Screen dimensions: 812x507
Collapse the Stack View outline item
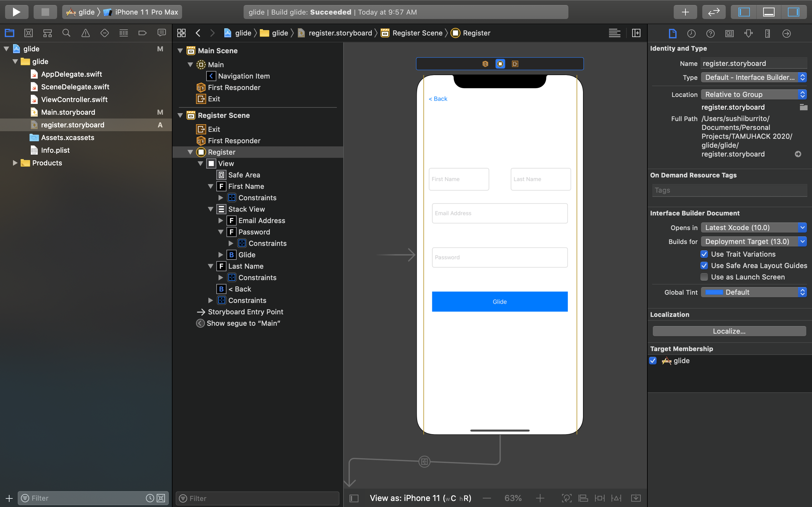211,209
